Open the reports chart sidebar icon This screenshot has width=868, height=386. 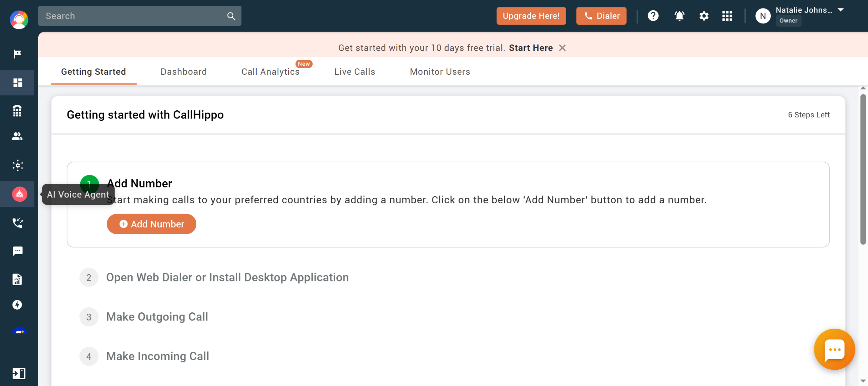pyautogui.click(x=17, y=279)
